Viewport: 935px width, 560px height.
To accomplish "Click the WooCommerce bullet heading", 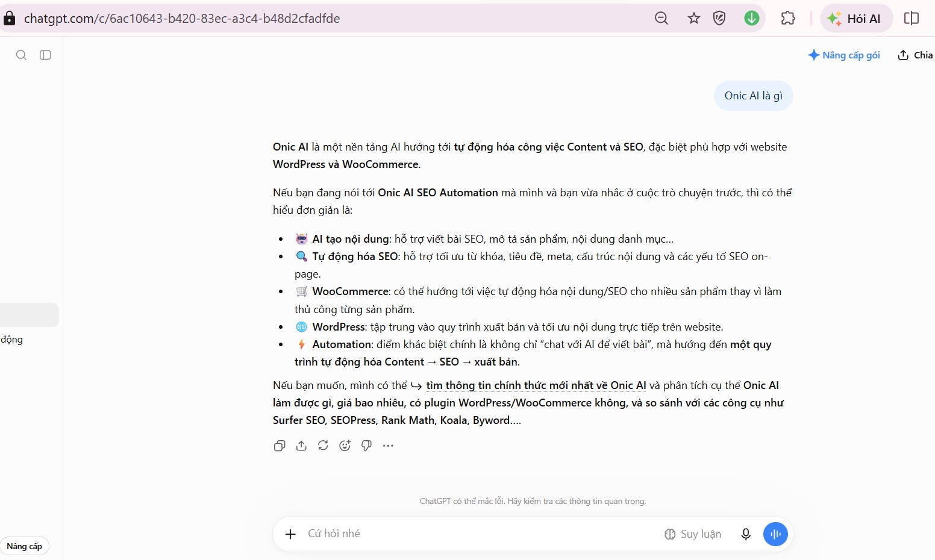I will [x=351, y=291].
